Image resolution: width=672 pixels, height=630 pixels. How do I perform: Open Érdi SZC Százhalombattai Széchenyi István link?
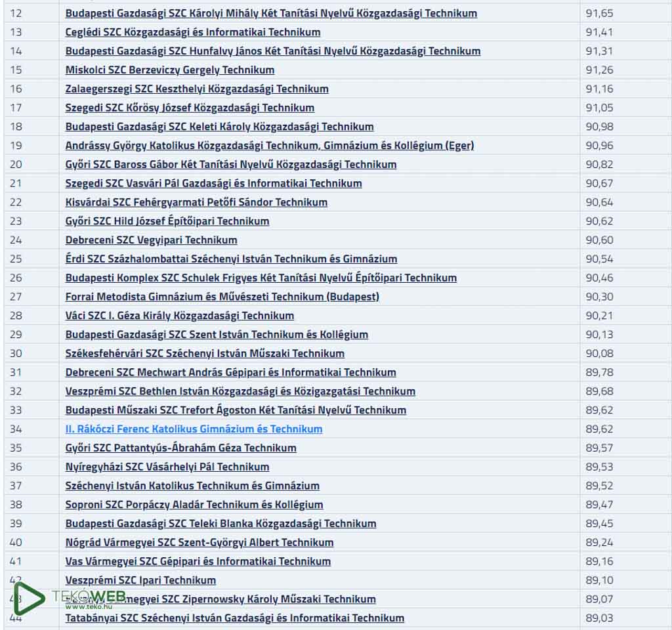[x=231, y=259]
